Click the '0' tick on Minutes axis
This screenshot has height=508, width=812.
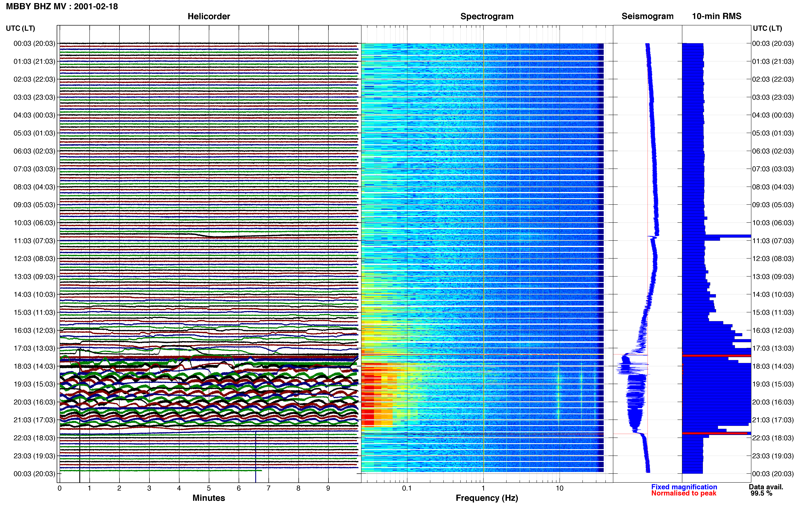click(x=59, y=488)
